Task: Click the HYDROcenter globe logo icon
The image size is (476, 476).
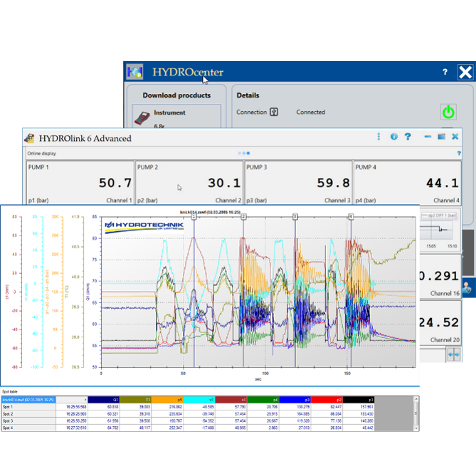Action: coord(134,72)
